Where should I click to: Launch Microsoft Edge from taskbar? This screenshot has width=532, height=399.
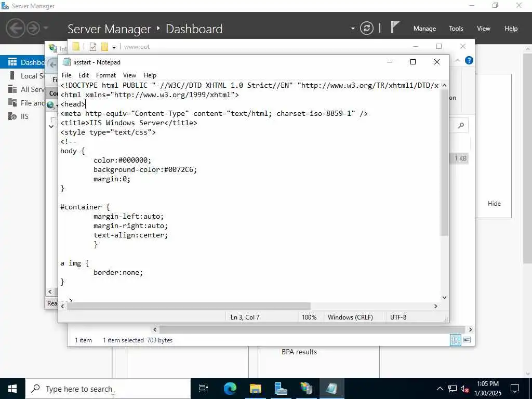[230, 389]
